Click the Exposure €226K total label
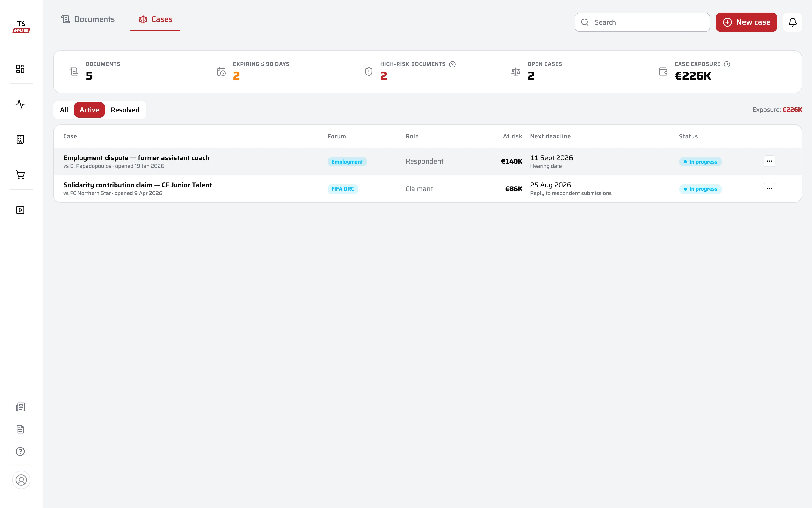 click(x=777, y=110)
